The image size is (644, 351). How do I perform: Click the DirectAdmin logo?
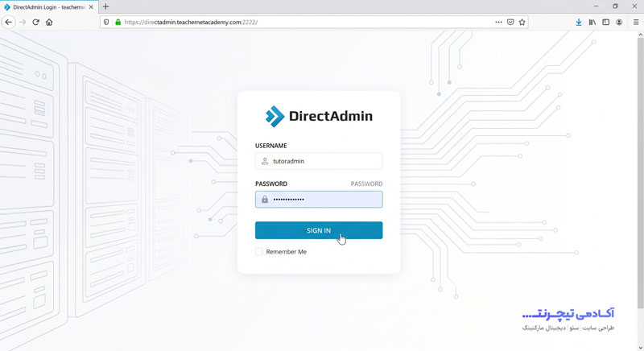coord(319,116)
